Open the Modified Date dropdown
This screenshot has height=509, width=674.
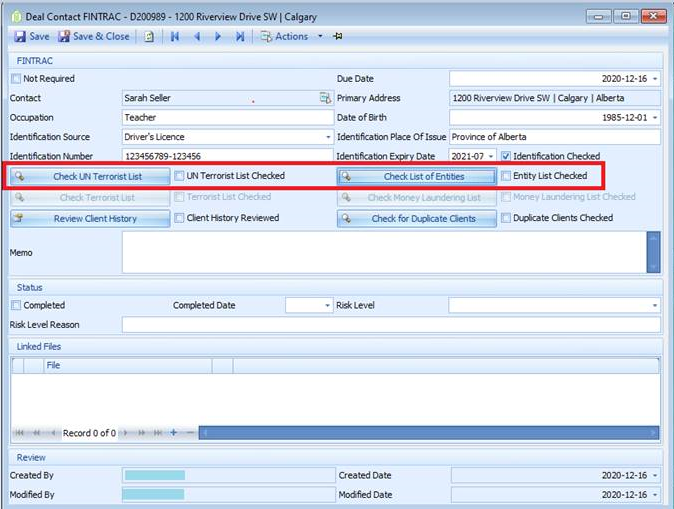[655, 495]
